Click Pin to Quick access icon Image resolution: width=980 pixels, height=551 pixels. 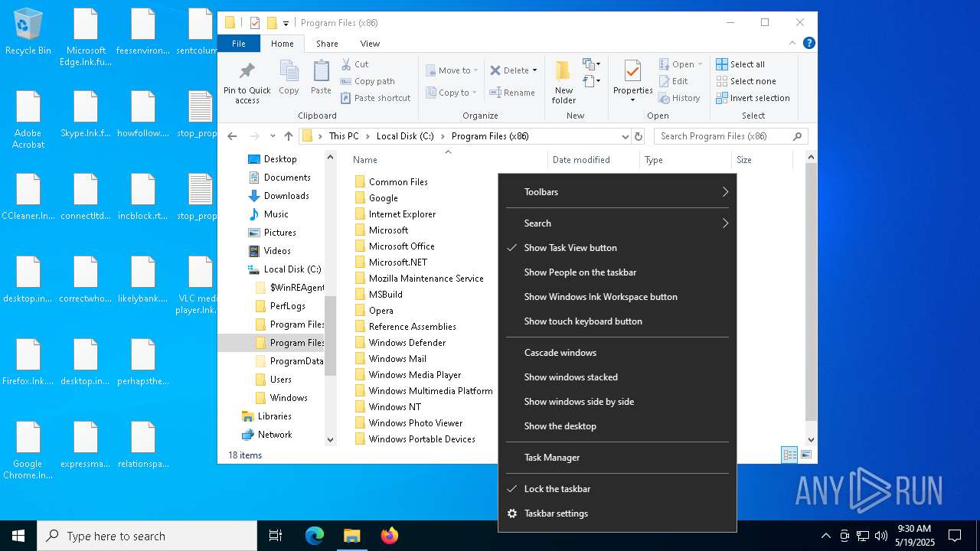[247, 83]
